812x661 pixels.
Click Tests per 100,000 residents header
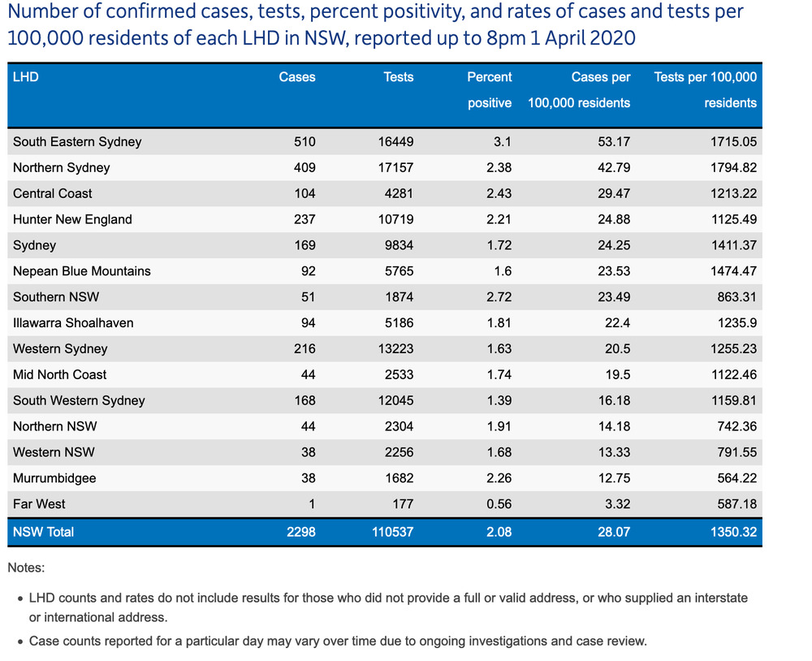coord(705,89)
